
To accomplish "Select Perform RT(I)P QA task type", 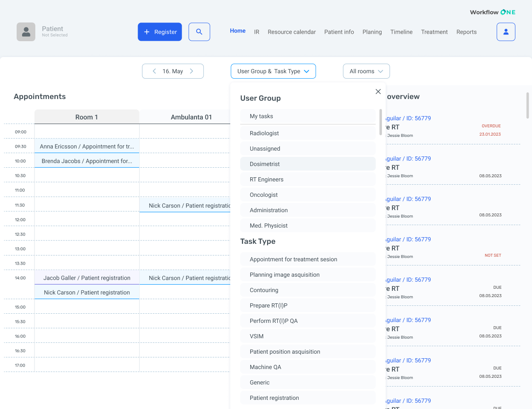I will [x=308, y=321].
